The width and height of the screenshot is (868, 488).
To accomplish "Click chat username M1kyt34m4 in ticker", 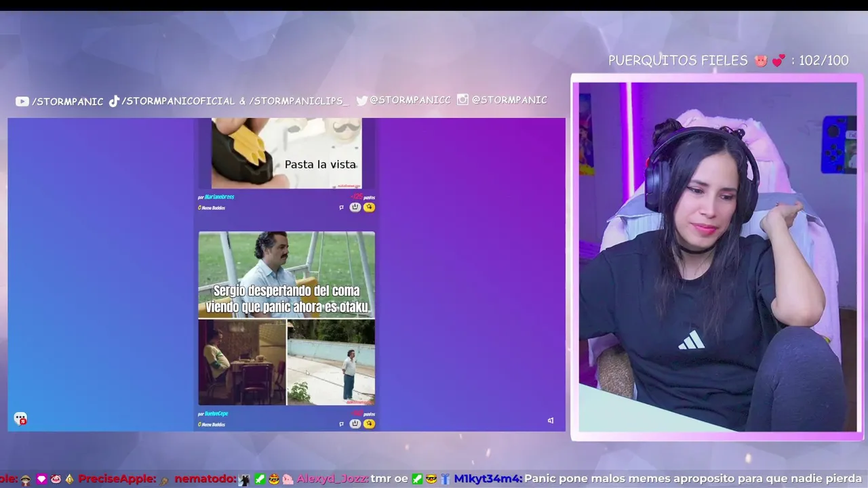I will [488, 479].
